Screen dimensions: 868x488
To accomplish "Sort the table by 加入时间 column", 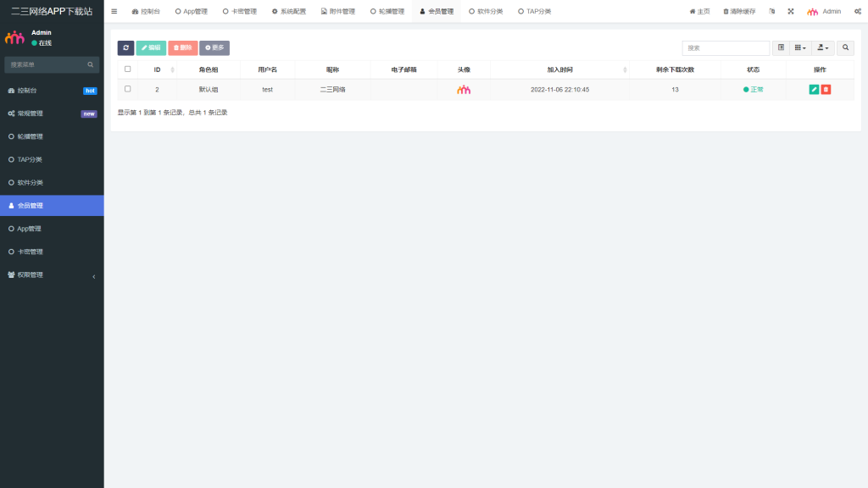I will coord(559,69).
